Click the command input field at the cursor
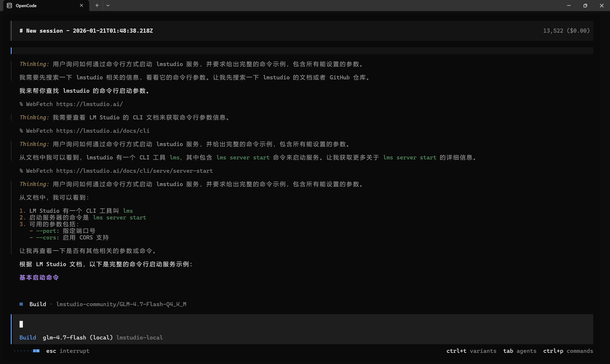The width and height of the screenshot is (610, 364). [21, 324]
